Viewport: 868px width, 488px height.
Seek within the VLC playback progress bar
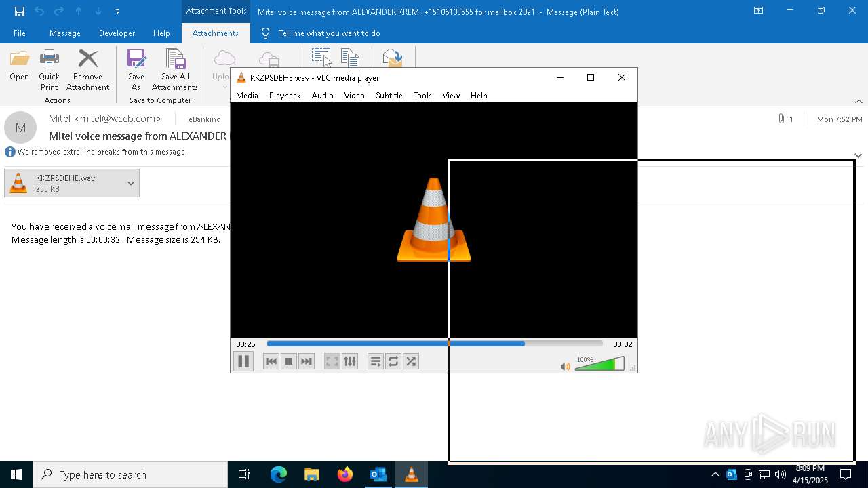pos(435,344)
